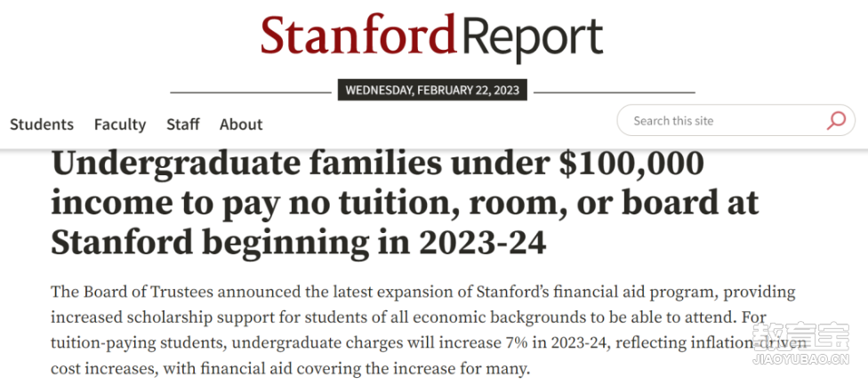Select the Staff navigation item
The width and height of the screenshot is (868, 385).
click(x=183, y=124)
